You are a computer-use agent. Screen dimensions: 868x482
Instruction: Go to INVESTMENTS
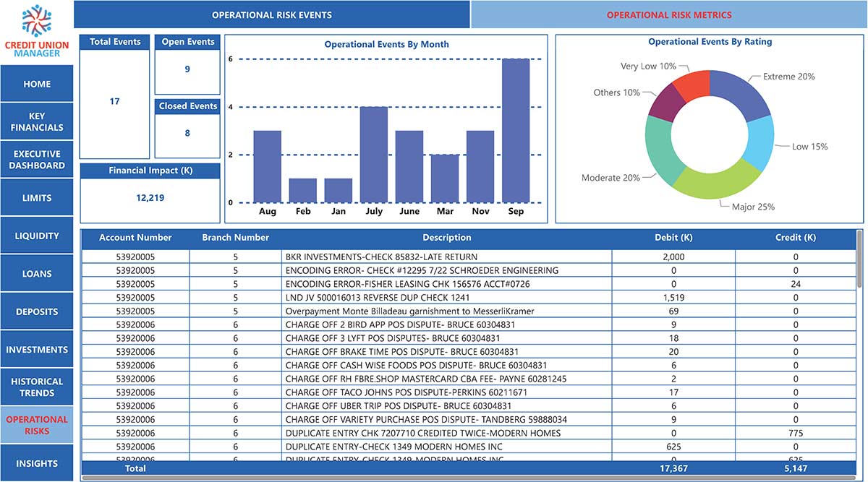(x=37, y=350)
